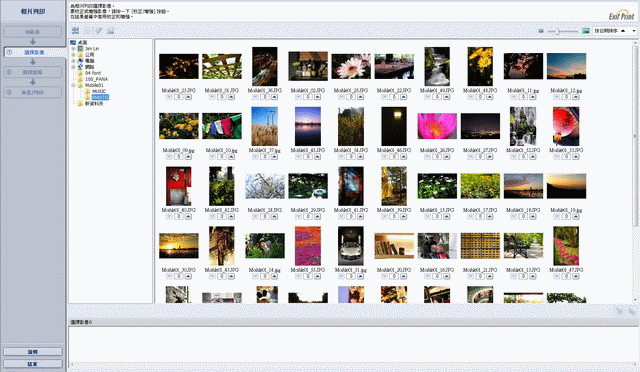Click the special image filters toolbar icon
The image size is (640, 372).
(x=110, y=31)
